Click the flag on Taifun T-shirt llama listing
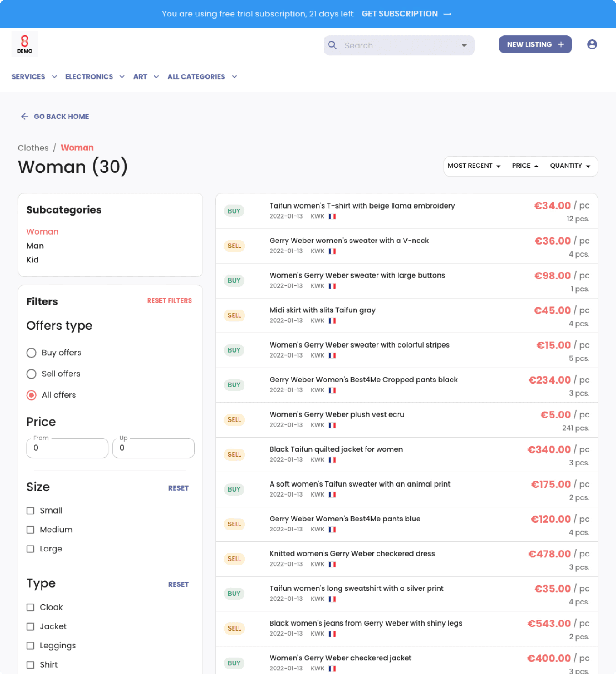This screenshot has width=616, height=674. 332,217
